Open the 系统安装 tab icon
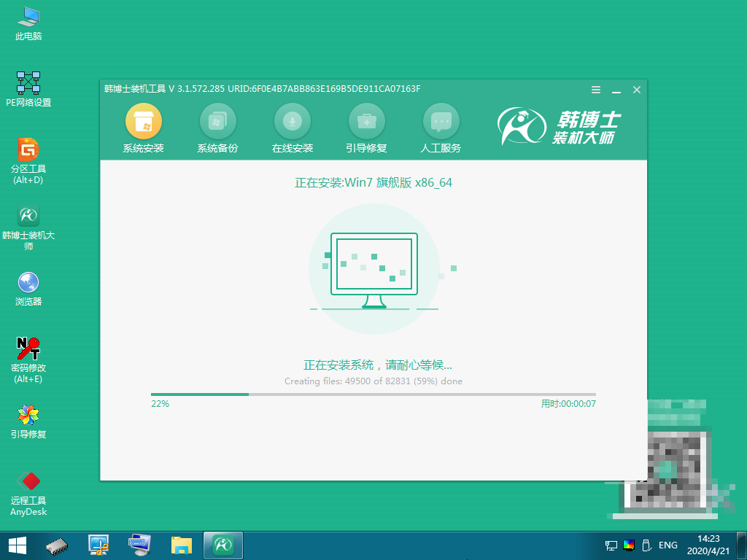 pos(144,122)
